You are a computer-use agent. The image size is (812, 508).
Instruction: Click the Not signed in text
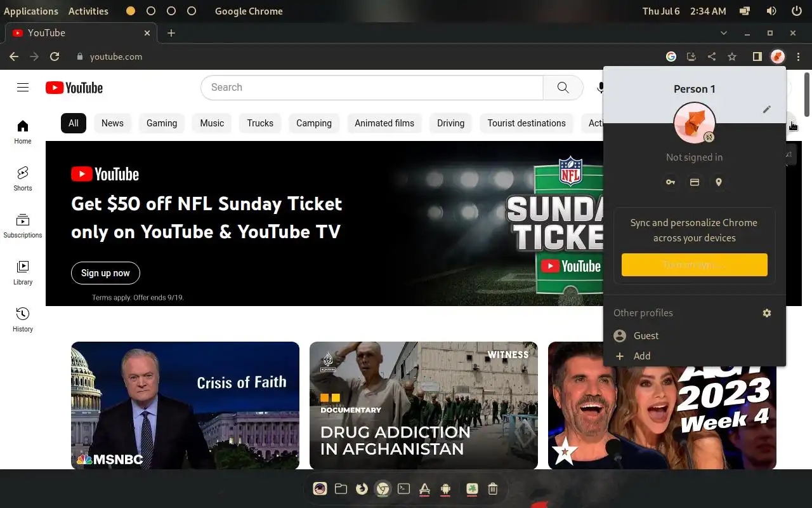(694, 157)
